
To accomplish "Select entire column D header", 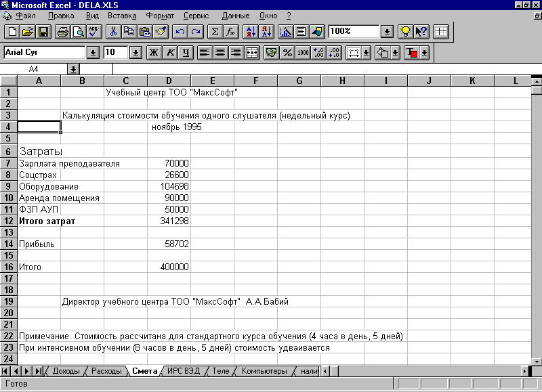I will 169,81.
